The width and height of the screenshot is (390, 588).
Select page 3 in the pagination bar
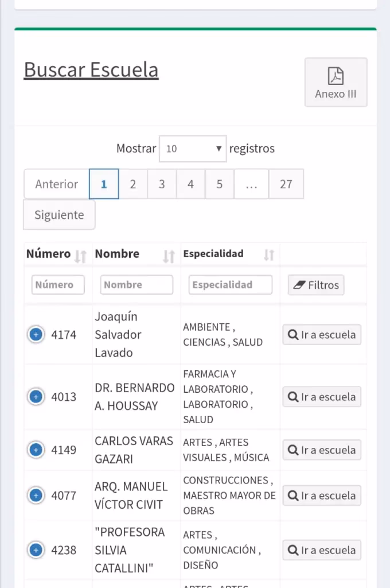pyautogui.click(x=162, y=184)
